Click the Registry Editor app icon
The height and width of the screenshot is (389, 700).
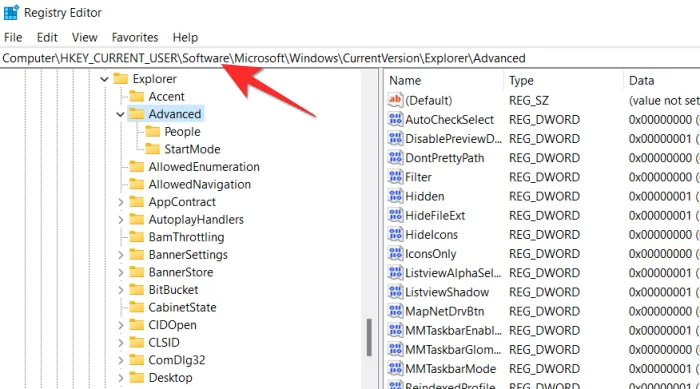pos(11,12)
